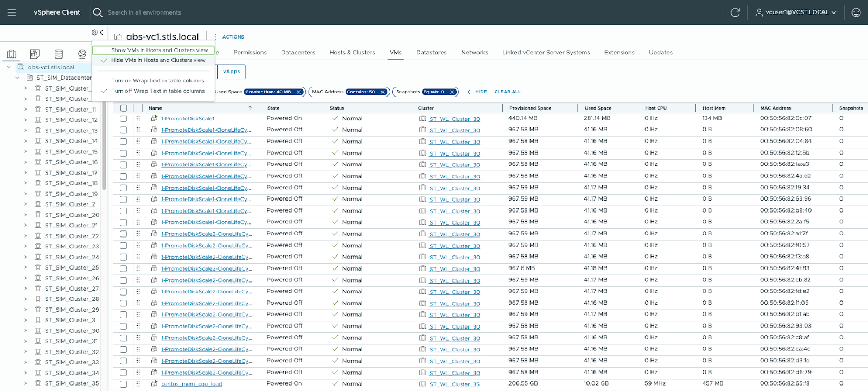Image resolution: width=868 pixels, height=391 pixels.
Task: Remove the MAC Address filter chip
Action: click(382, 92)
